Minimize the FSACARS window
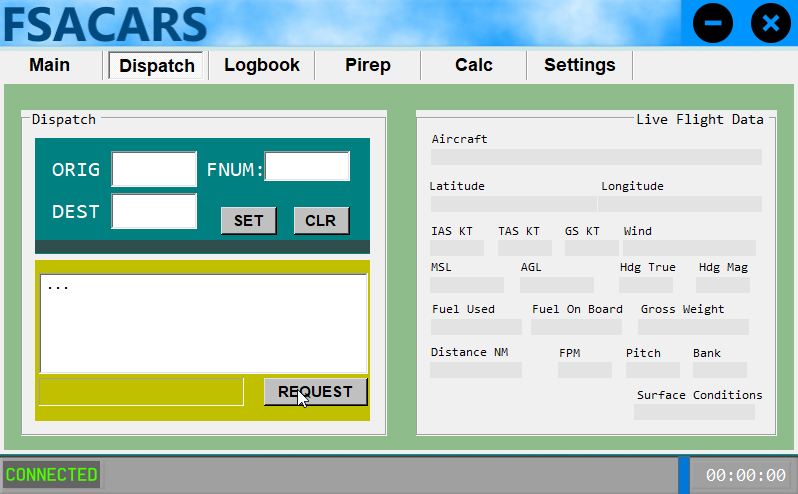Viewport: 798px width, 494px height. [713, 23]
